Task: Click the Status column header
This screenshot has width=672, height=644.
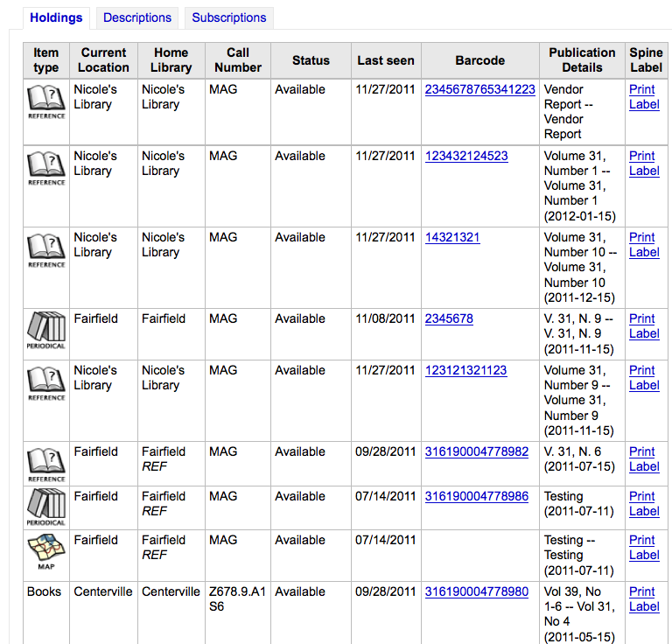Action: (x=311, y=60)
